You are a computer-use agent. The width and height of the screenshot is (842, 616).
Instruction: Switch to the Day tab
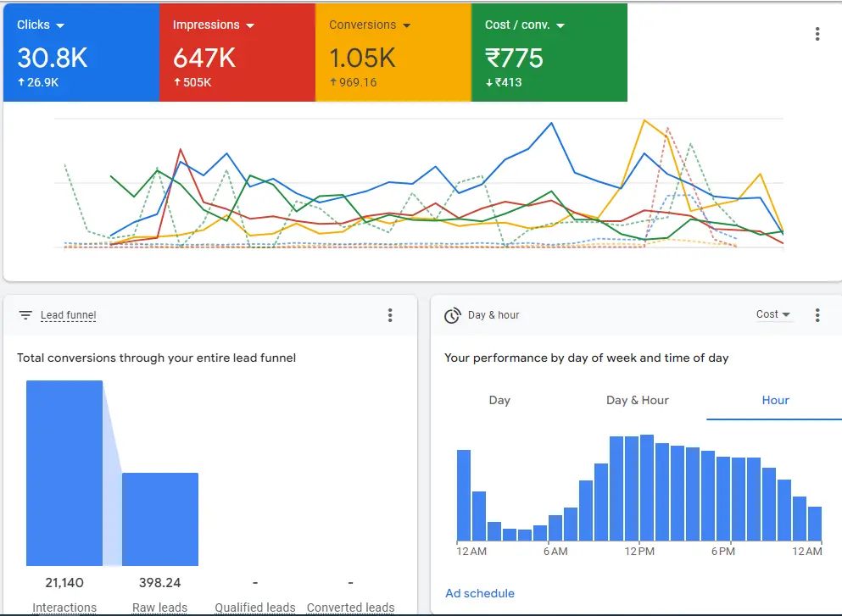[499, 400]
